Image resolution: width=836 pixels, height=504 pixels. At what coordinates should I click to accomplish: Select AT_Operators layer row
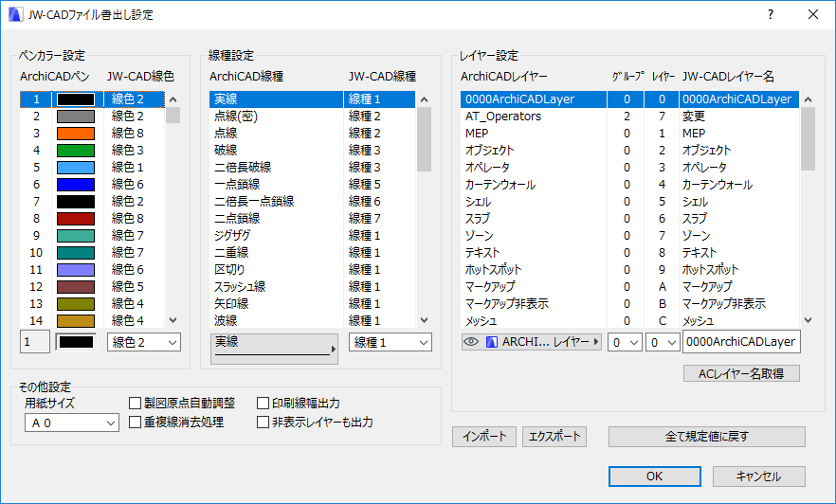pos(629,117)
